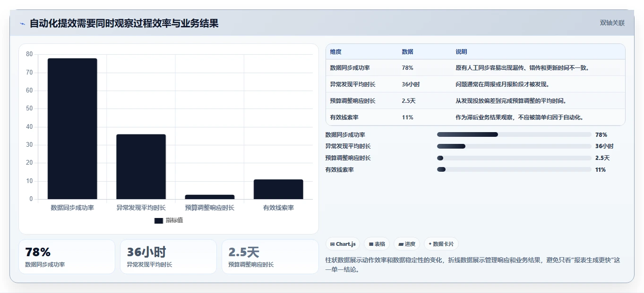Image resolution: width=644 pixels, height=293 pixels.
Task: Click the 进度 chip
Action: click(407, 244)
